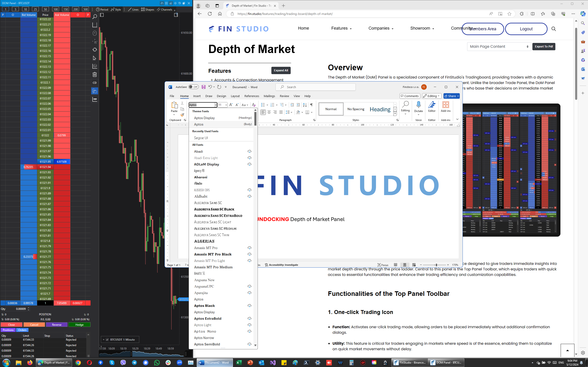This screenshot has width=588, height=367.
Task: Click the Increase Font Size icon
Action: click(x=231, y=105)
